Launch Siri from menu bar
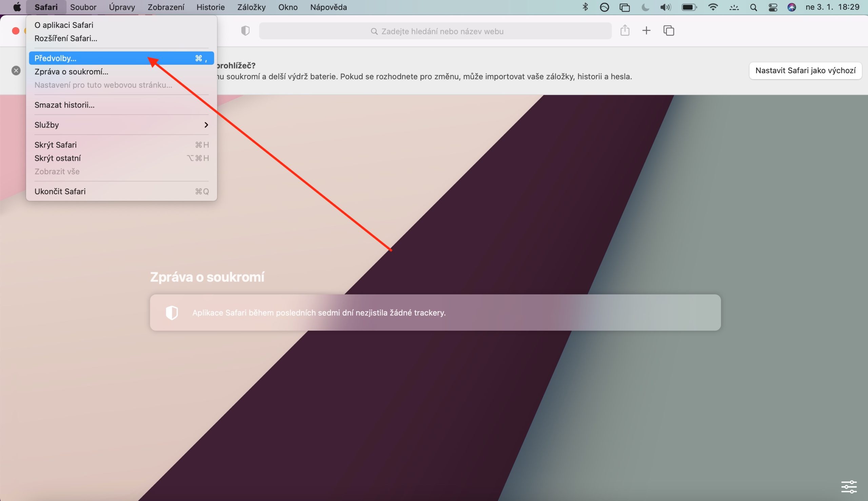Screen dimensions: 868x501 click(792, 7)
